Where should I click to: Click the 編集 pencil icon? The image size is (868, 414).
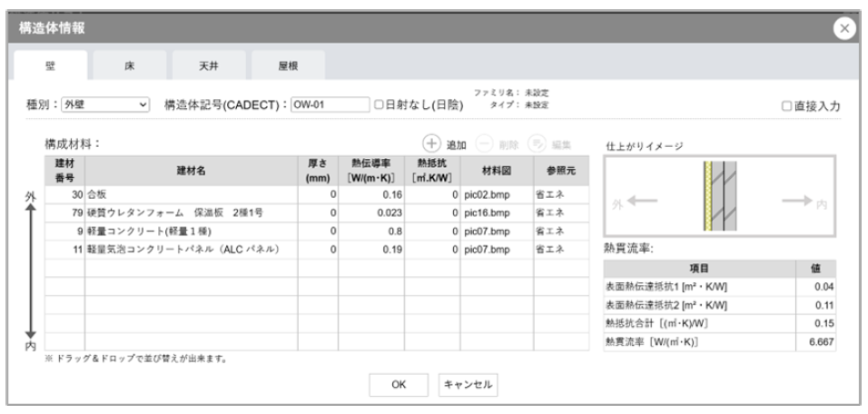(x=538, y=145)
